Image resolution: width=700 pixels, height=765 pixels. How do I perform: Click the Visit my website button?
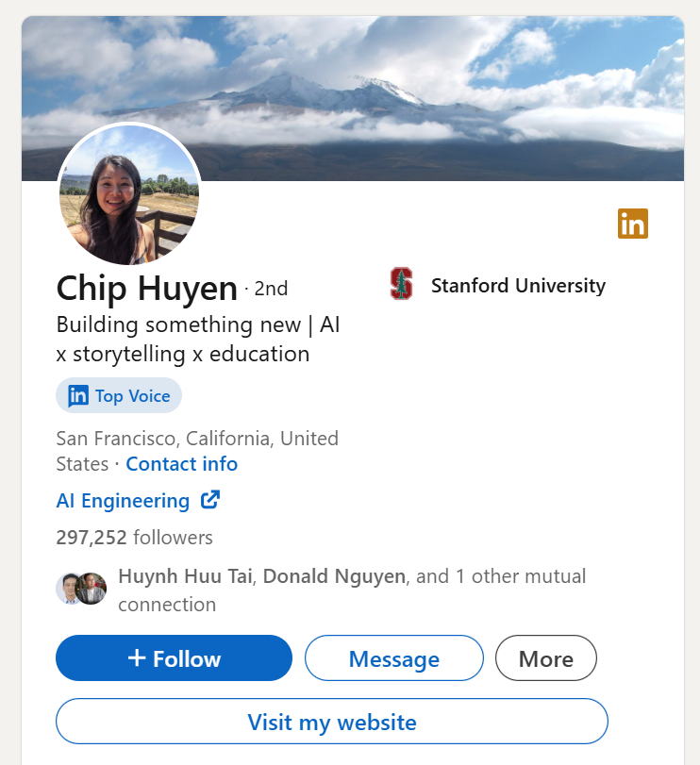click(x=331, y=722)
